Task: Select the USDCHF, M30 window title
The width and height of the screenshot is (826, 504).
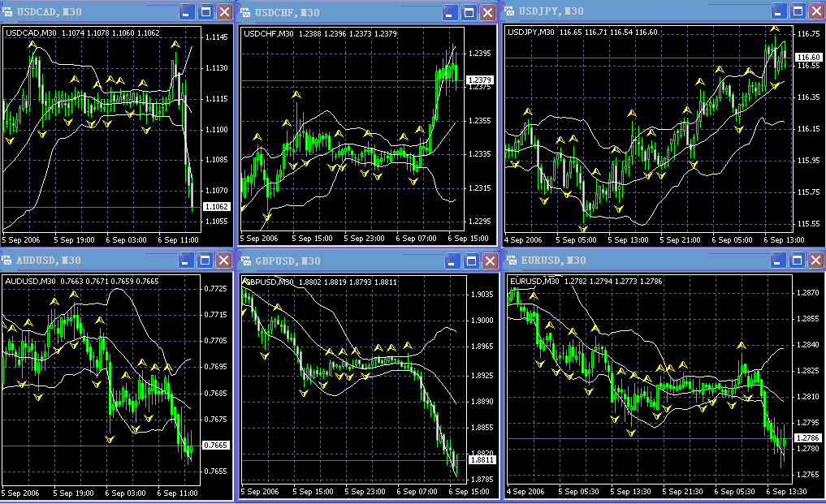Action: [x=287, y=12]
